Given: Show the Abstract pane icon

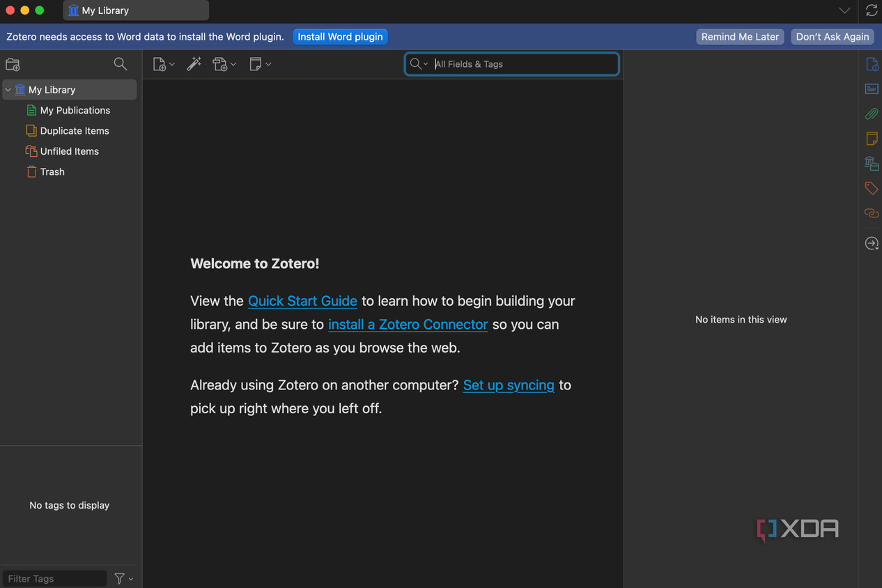Looking at the screenshot, I should [x=872, y=89].
